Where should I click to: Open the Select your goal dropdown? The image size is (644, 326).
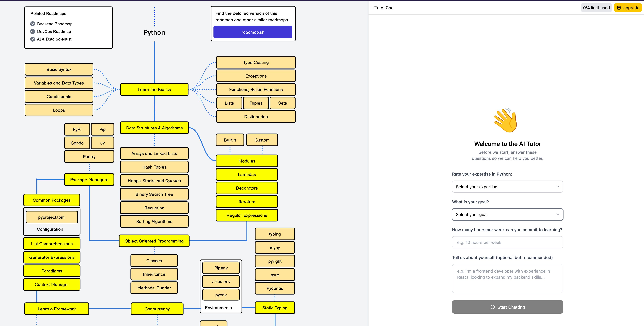point(507,215)
